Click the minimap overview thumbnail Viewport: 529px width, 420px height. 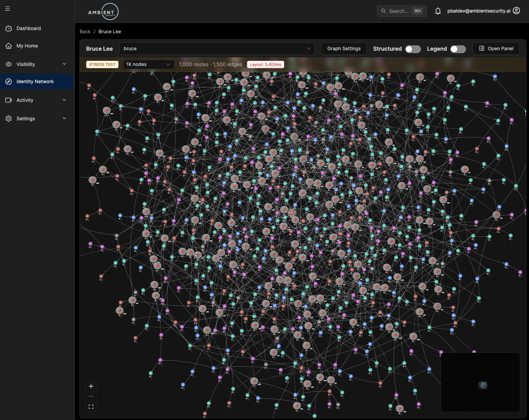pyautogui.click(x=480, y=382)
